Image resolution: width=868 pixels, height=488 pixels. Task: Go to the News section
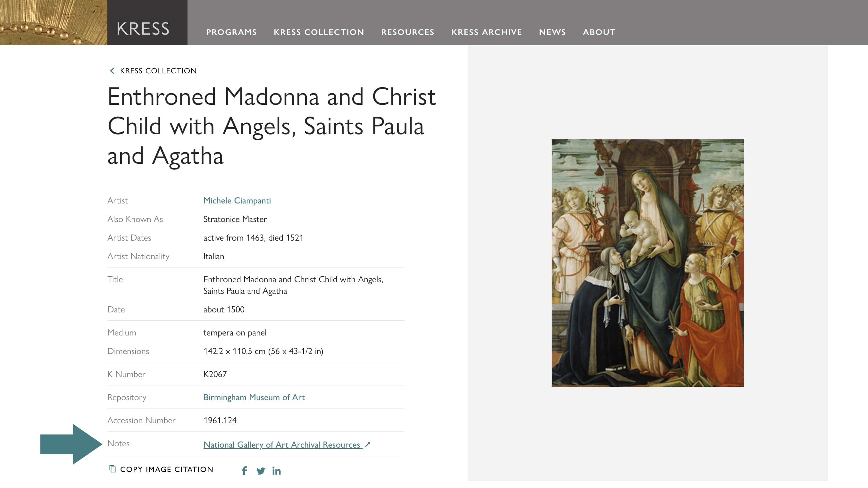coord(552,32)
